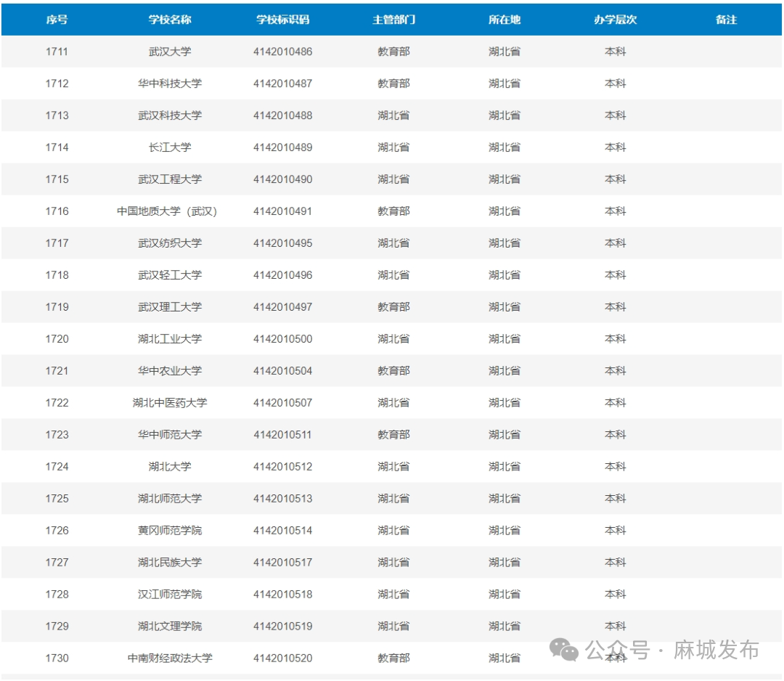Click 本科 in the 长江大学 row
The height and width of the screenshot is (681, 784).
(x=616, y=147)
